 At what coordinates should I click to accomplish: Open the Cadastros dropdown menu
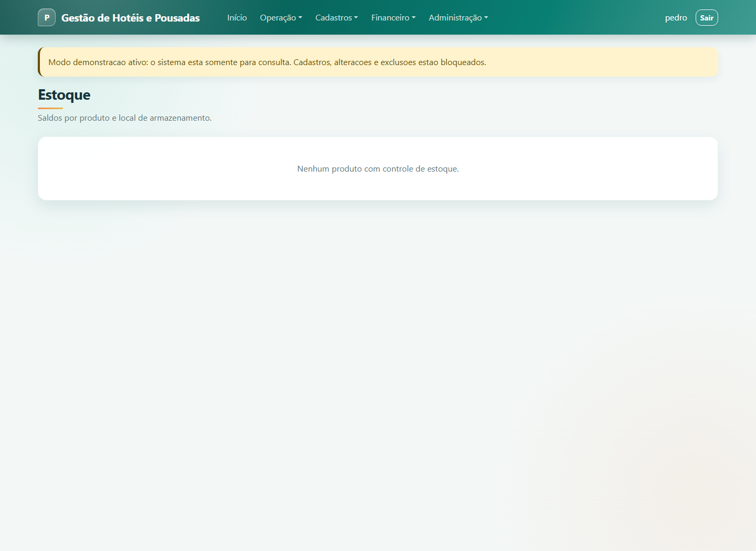point(337,17)
